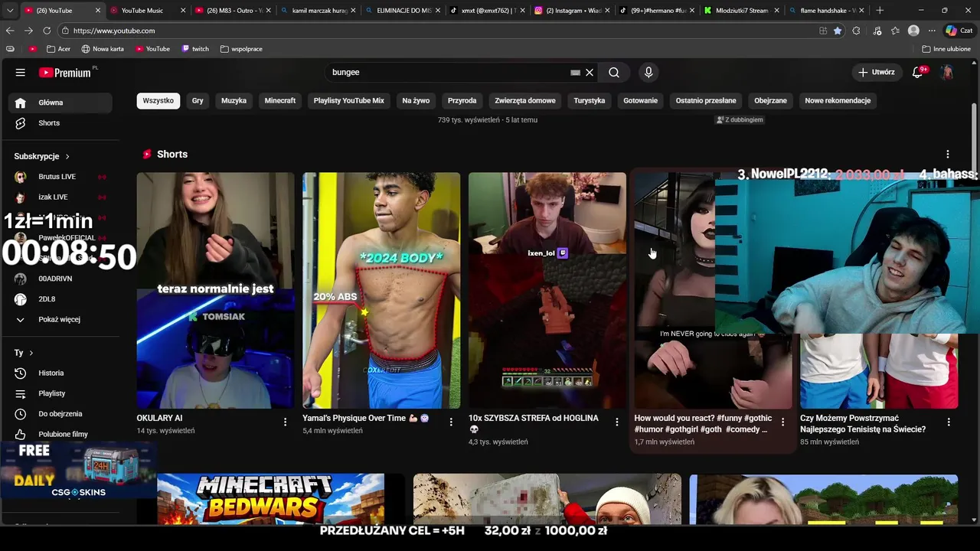Open 2DL8 subscription channel

[47, 299]
